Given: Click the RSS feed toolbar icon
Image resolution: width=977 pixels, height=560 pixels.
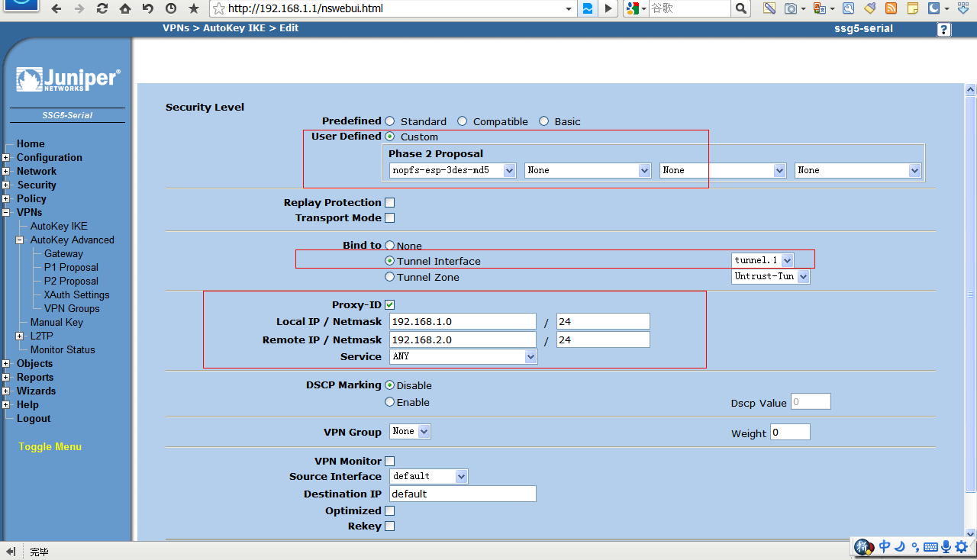Looking at the screenshot, I should click(891, 9).
